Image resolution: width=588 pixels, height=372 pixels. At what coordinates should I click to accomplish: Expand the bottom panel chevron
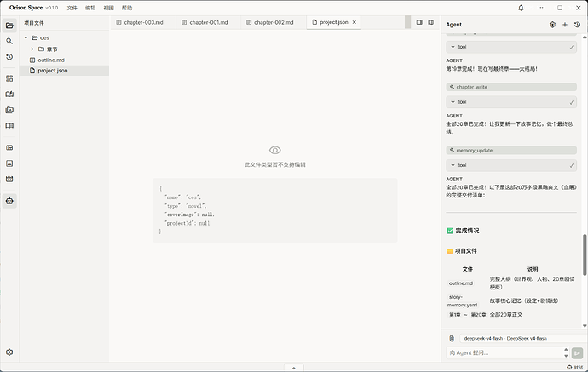pyautogui.click(x=294, y=368)
